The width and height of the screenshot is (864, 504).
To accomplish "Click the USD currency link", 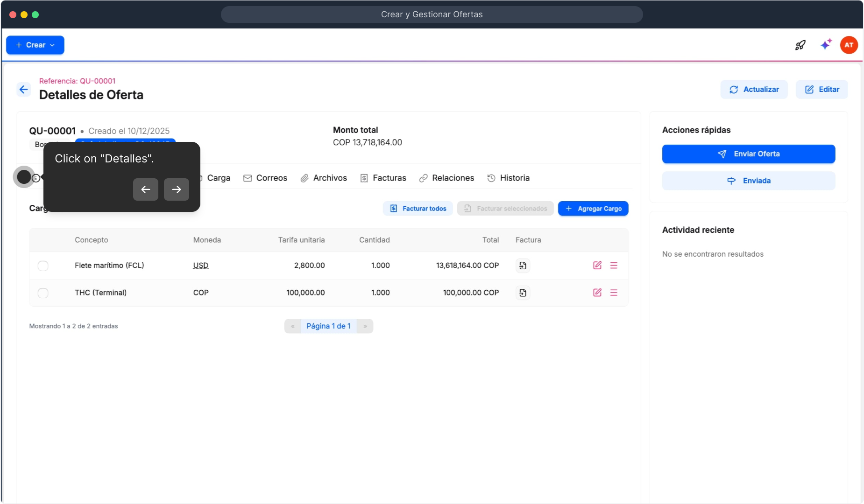I will [x=201, y=266].
